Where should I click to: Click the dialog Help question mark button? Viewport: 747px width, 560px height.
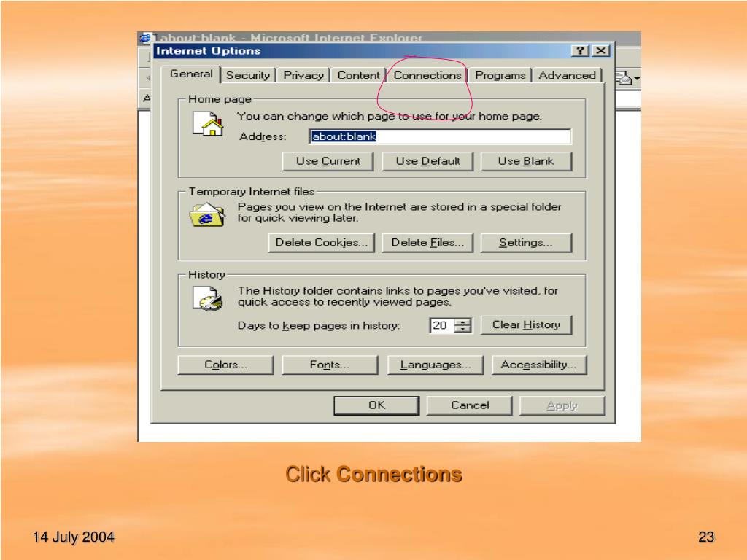(580, 50)
